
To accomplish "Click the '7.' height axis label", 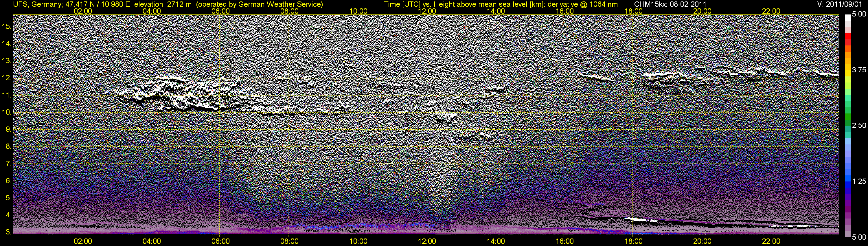I will [8, 164].
